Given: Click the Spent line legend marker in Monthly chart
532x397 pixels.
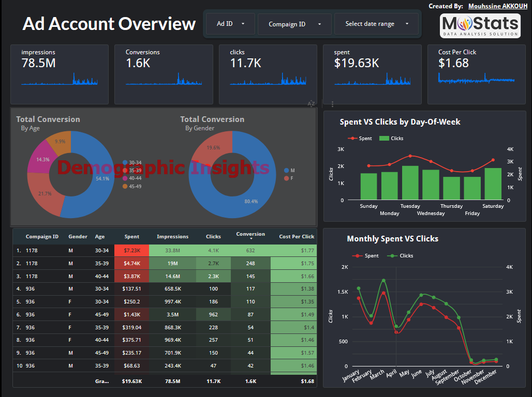Looking at the screenshot, I should tap(357, 256).
